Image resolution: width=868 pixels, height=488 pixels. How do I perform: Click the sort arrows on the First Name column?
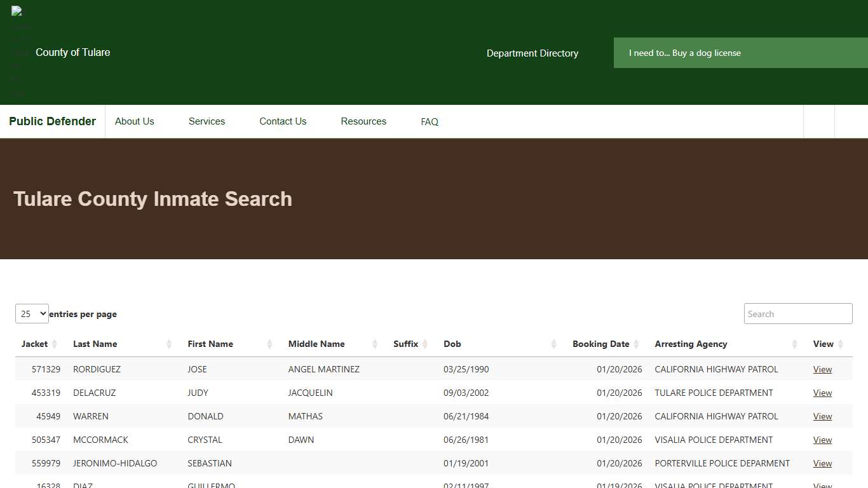pos(270,344)
